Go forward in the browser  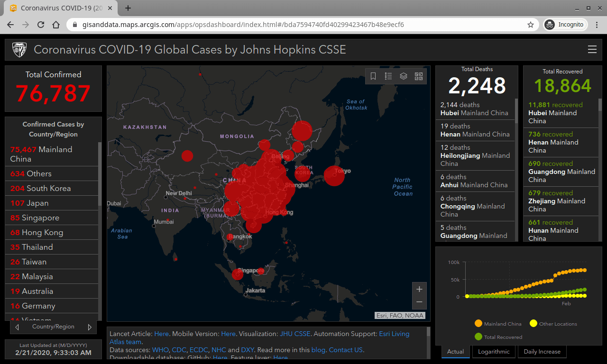pos(26,25)
